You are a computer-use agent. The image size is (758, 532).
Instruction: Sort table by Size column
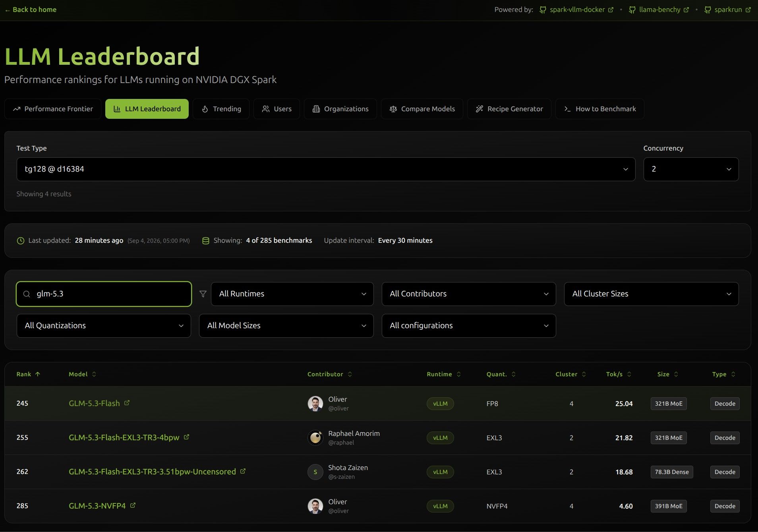667,374
